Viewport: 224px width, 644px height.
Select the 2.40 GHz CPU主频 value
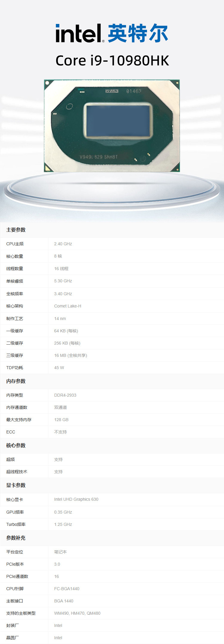(63, 244)
